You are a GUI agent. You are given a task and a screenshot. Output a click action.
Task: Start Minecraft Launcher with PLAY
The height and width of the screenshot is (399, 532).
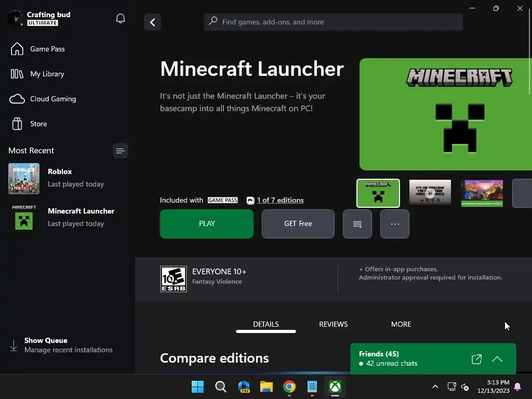207,224
